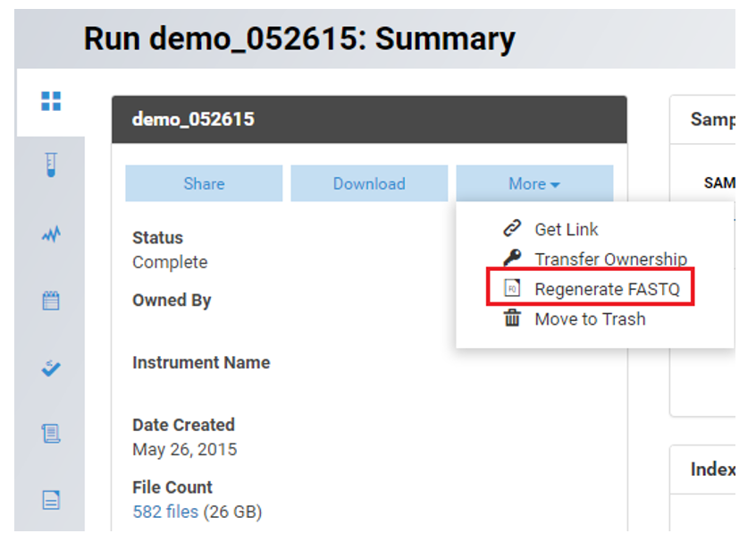Open the waveform charts sidebar icon
The image size is (756, 542).
point(51,234)
